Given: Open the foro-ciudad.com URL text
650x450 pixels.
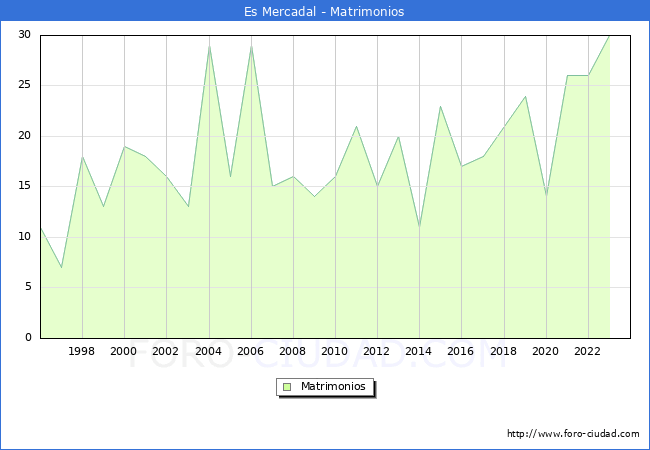Looking at the screenshot, I should point(573,433).
